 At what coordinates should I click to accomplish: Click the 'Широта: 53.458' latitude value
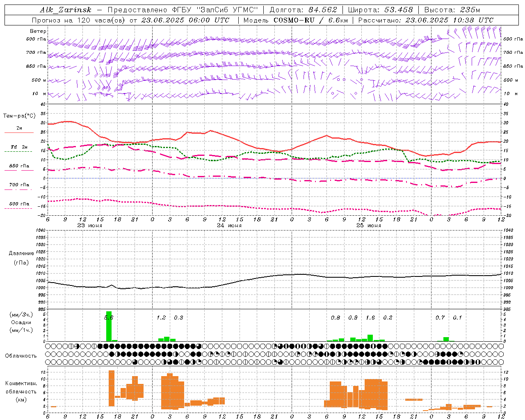pos(380,10)
